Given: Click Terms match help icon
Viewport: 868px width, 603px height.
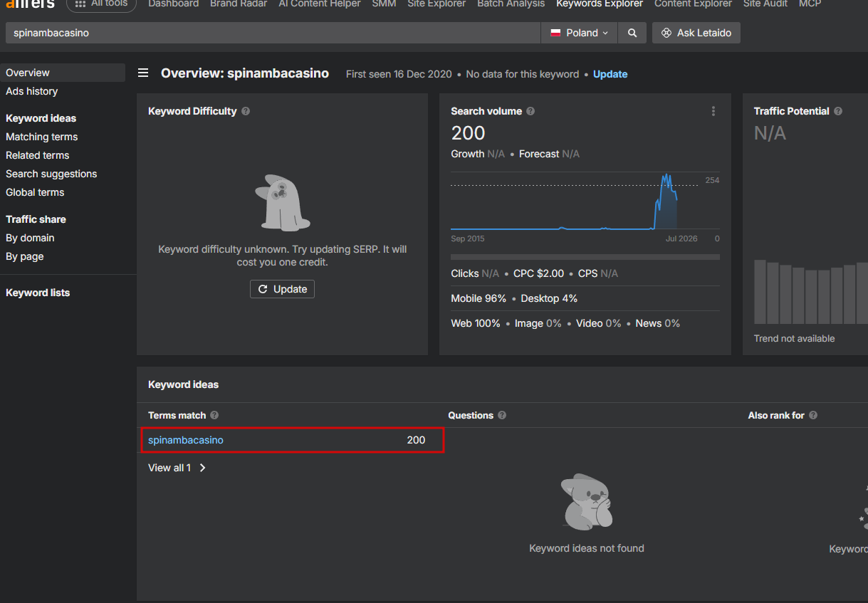Looking at the screenshot, I should (x=214, y=415).
